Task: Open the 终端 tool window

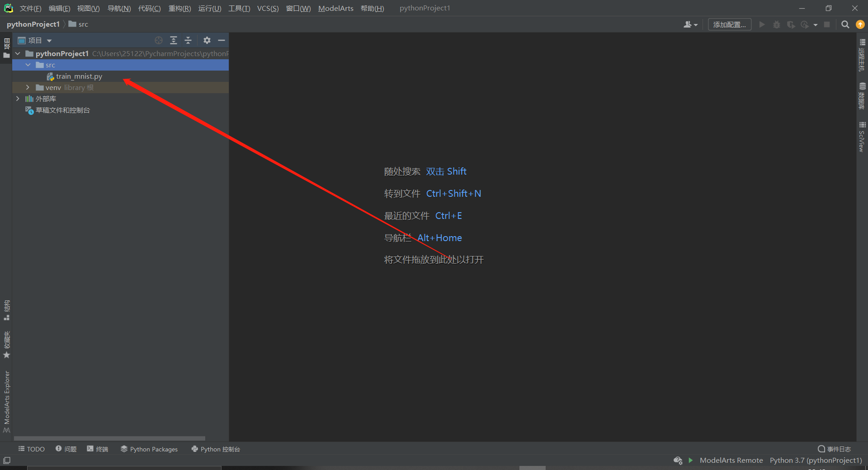Action: (98, 449)
